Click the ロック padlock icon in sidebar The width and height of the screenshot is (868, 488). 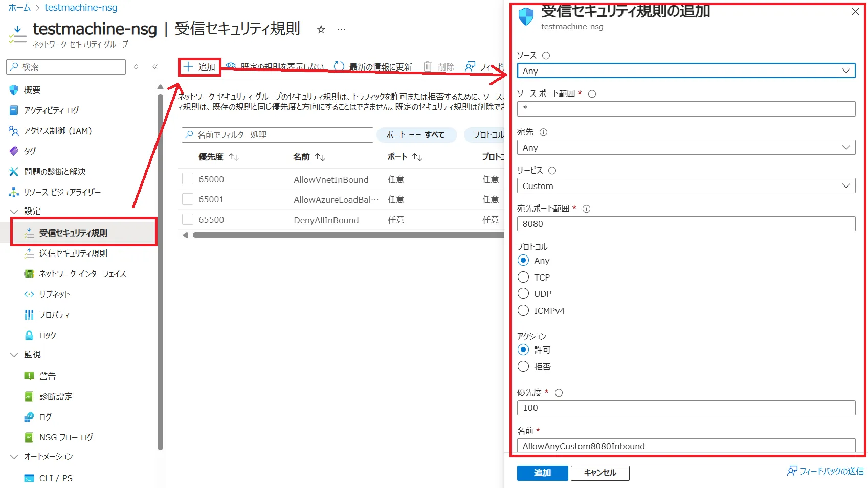29,335
